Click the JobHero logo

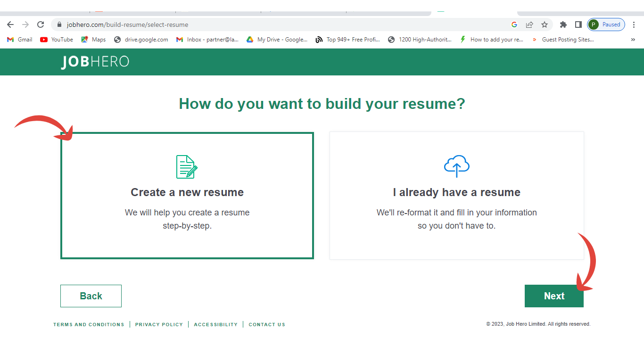click(95, 62)
